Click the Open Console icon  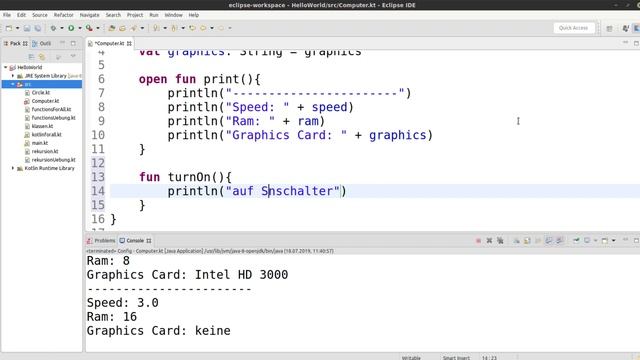pyautogui.click(x=605, y=241)
